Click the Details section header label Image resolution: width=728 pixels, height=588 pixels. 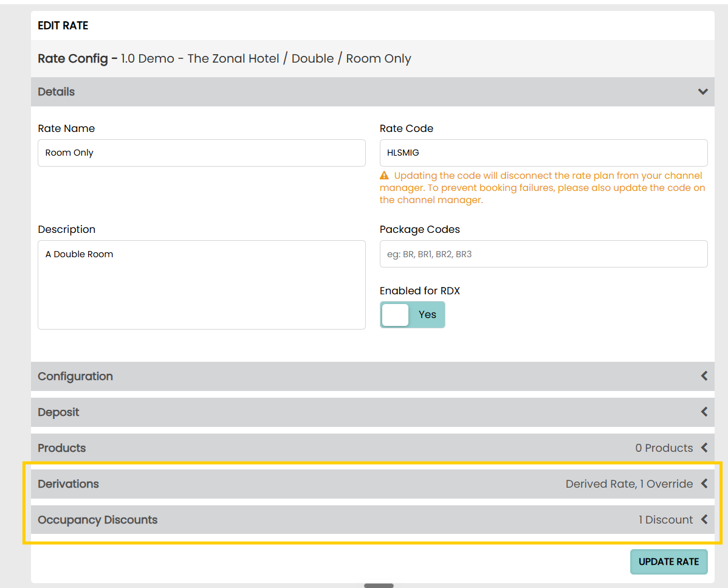[56, 91]
